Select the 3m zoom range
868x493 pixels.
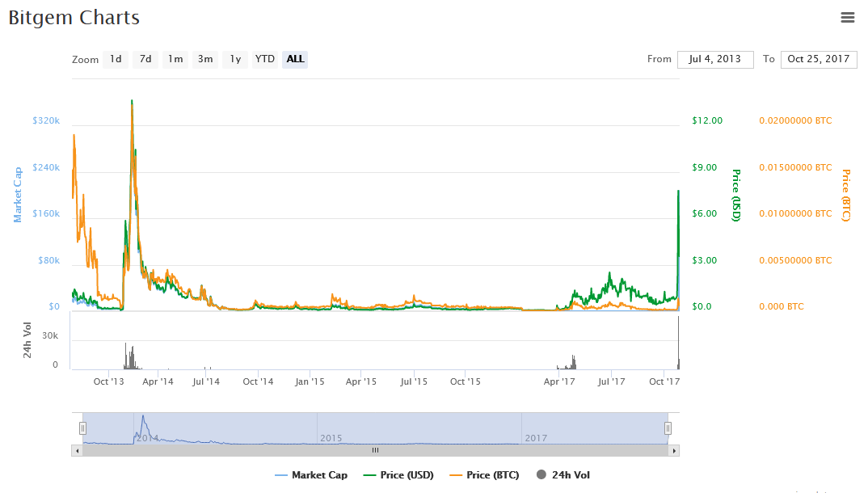coord(205,59)
